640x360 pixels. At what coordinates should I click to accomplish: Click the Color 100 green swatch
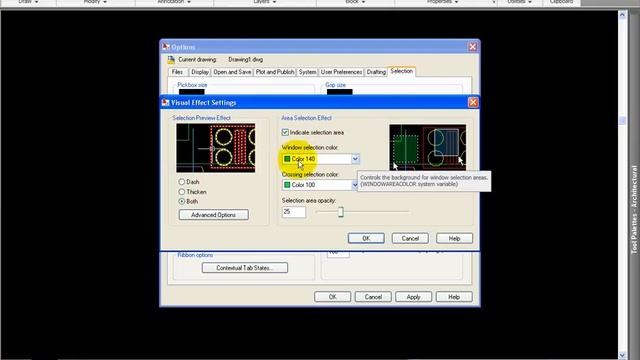click(287, 185)
